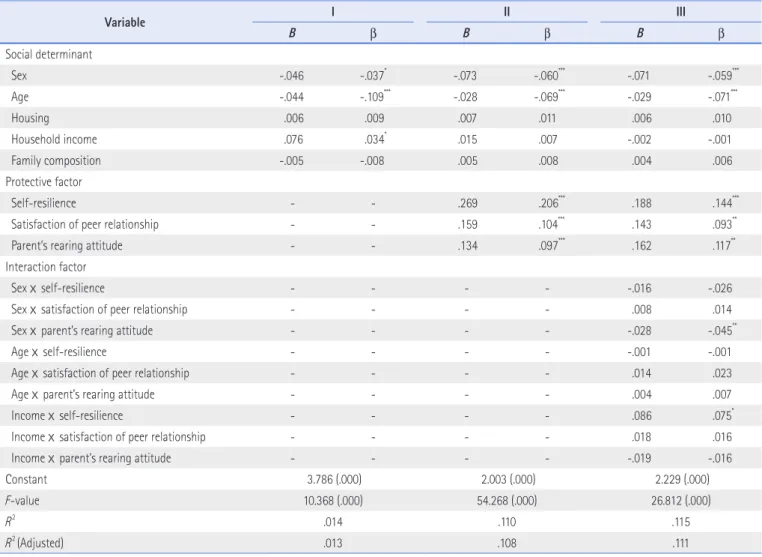The image size is (762, 557).
Task: Select adjusted R² value '.111'
Action: pos(681,543)
